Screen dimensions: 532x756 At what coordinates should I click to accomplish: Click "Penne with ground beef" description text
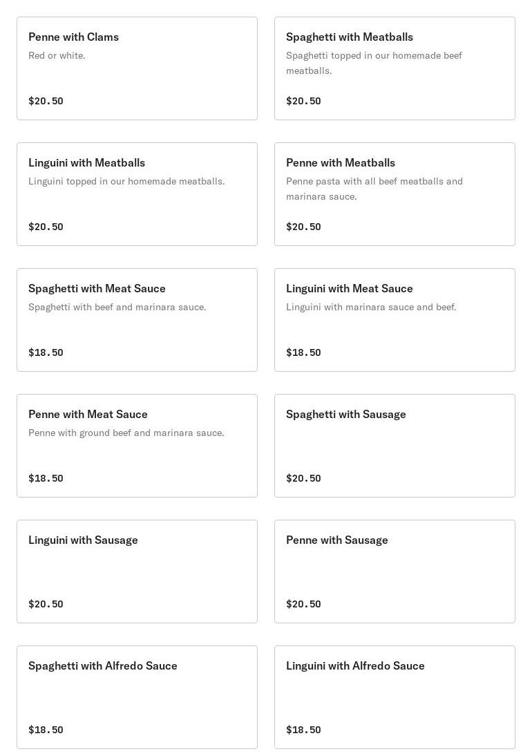pyautogui.click(x=126, y=433)
